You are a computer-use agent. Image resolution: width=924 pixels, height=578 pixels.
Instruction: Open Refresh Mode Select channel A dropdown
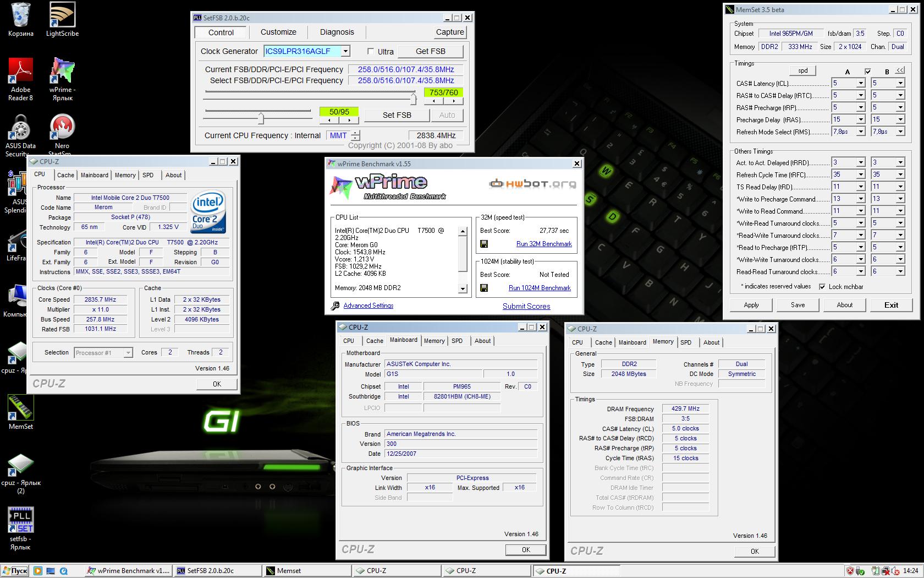pos(861,132)
